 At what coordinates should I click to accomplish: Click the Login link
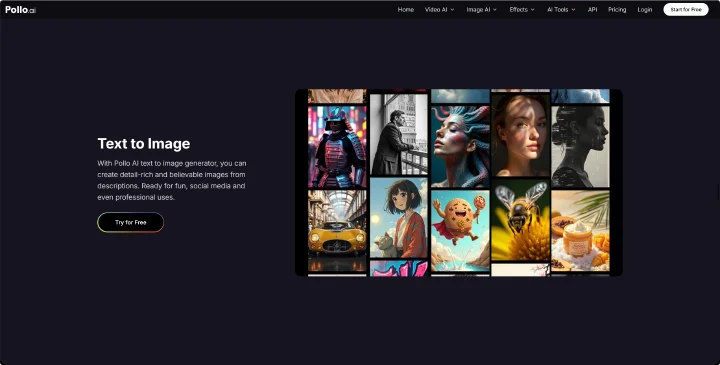point(645,10)
